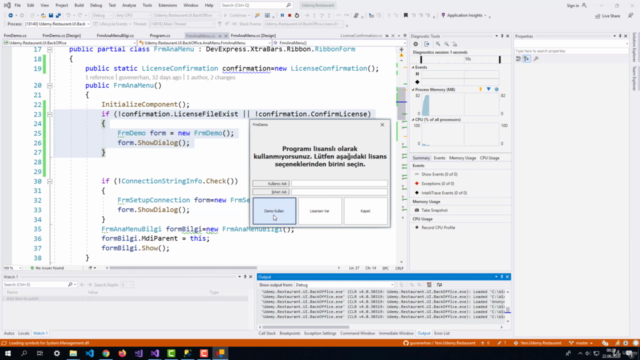
Task: Open the Debug menu
Action: pos(96,5)
